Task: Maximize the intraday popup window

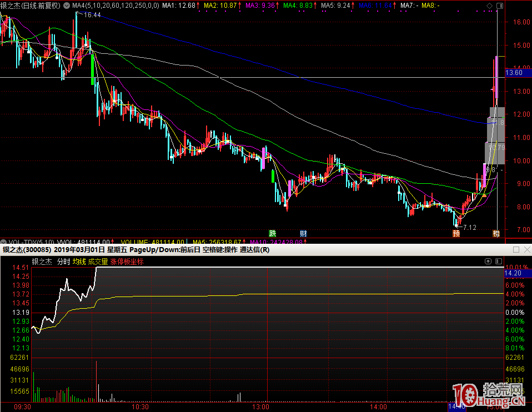Action: tap(515, 250)
